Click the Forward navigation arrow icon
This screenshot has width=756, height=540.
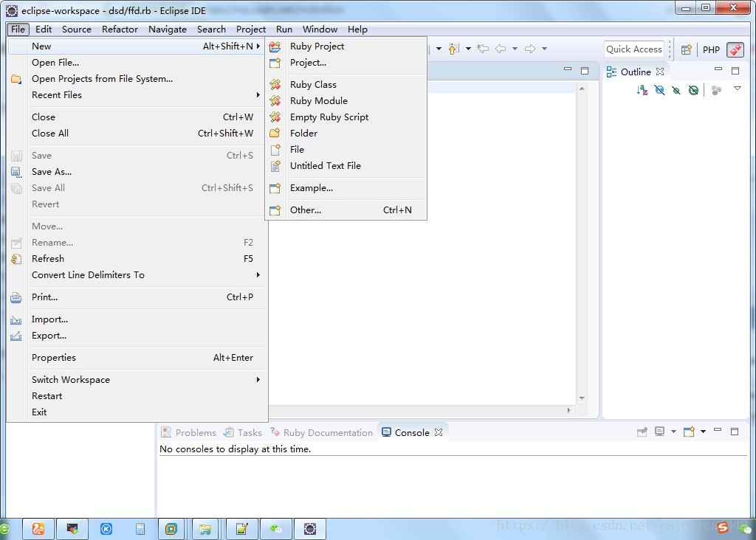[530, 48]
